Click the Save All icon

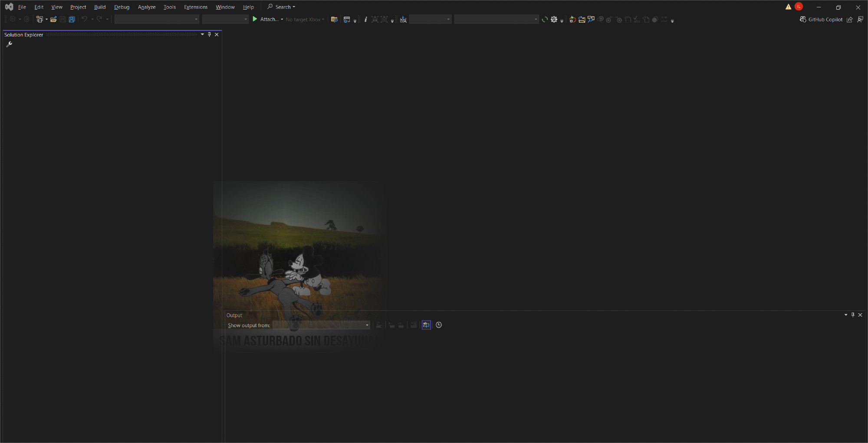click(72, 19)
